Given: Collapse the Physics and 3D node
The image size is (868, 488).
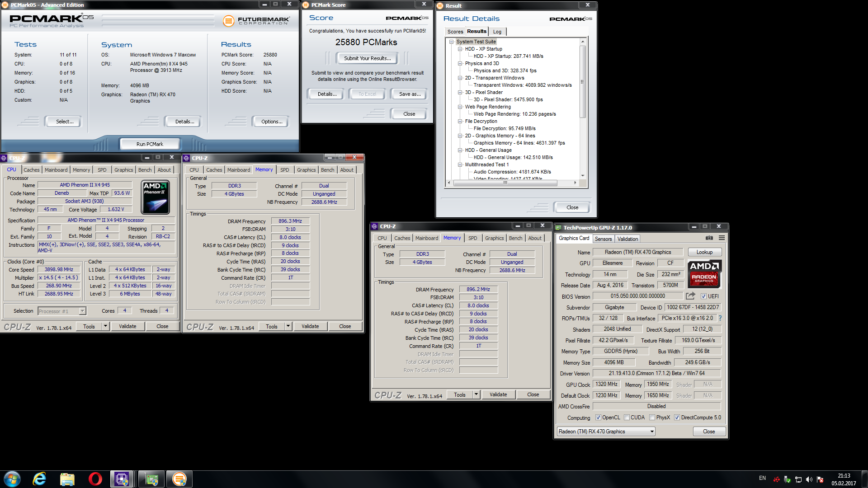Looking at the screenshot, I should tap(460, 63).
